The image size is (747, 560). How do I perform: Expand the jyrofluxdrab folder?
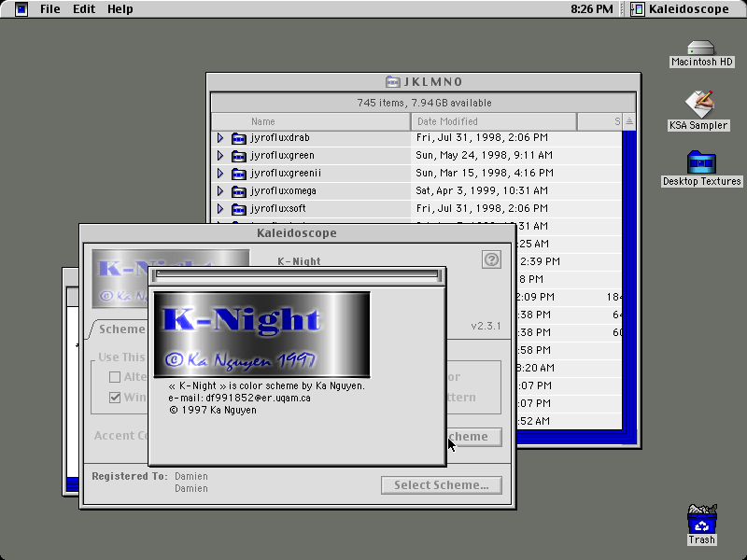[x=220, y=137]
